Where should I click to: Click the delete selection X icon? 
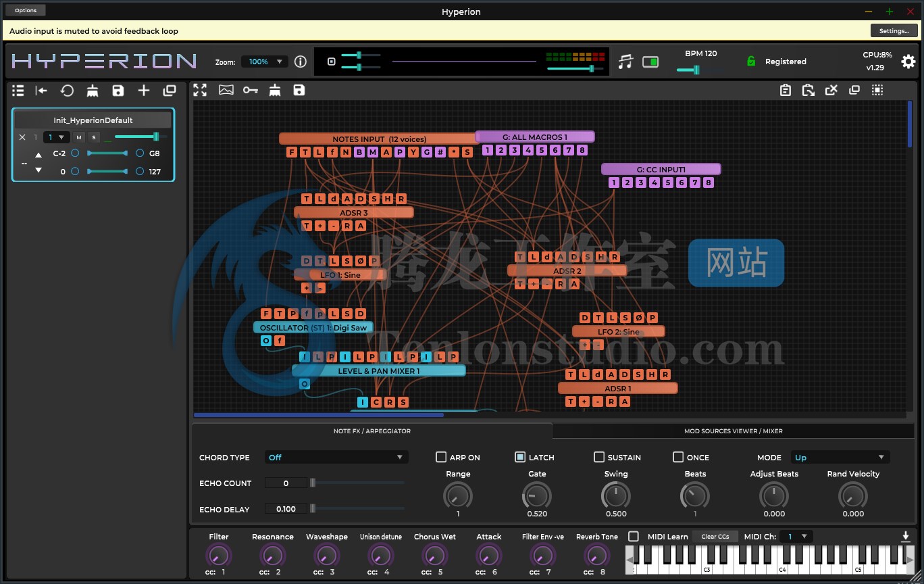[831, 90]
